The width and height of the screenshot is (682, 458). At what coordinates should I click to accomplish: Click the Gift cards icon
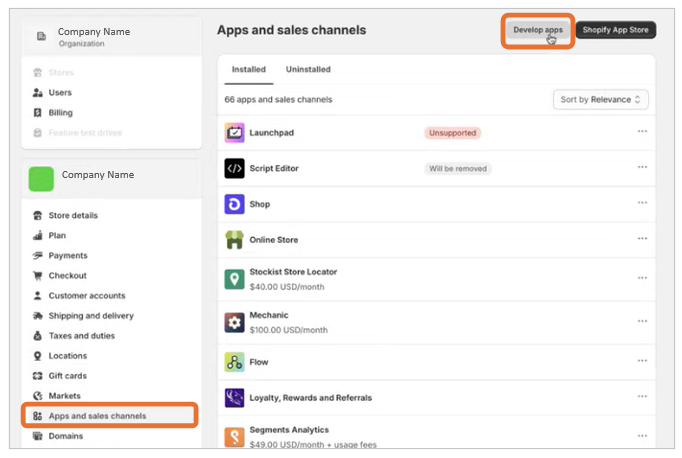pos(38,375)
